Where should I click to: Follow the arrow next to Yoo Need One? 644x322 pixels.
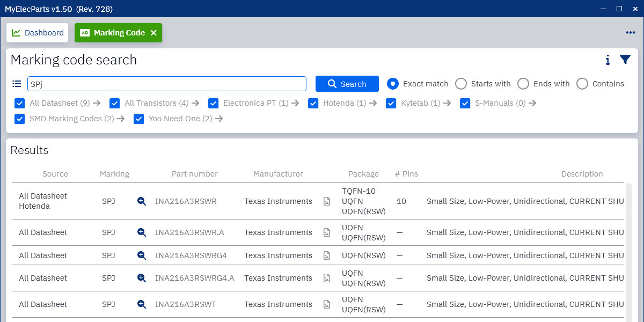(x=219, y=119)
